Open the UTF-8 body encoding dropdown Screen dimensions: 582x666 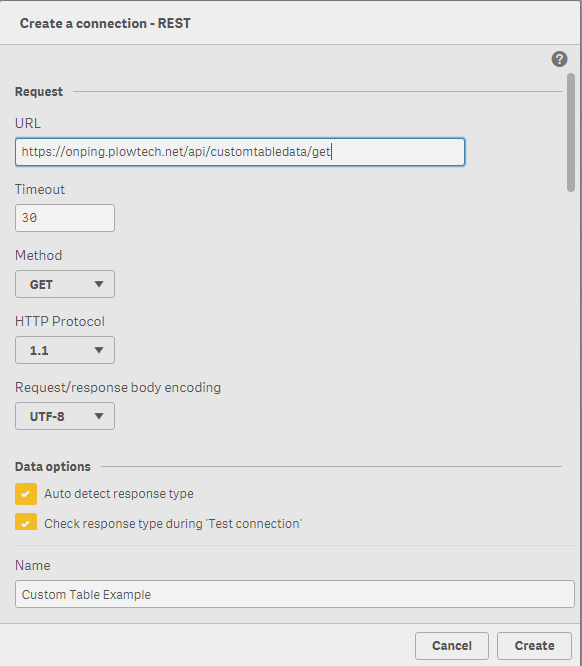(65, 416)
